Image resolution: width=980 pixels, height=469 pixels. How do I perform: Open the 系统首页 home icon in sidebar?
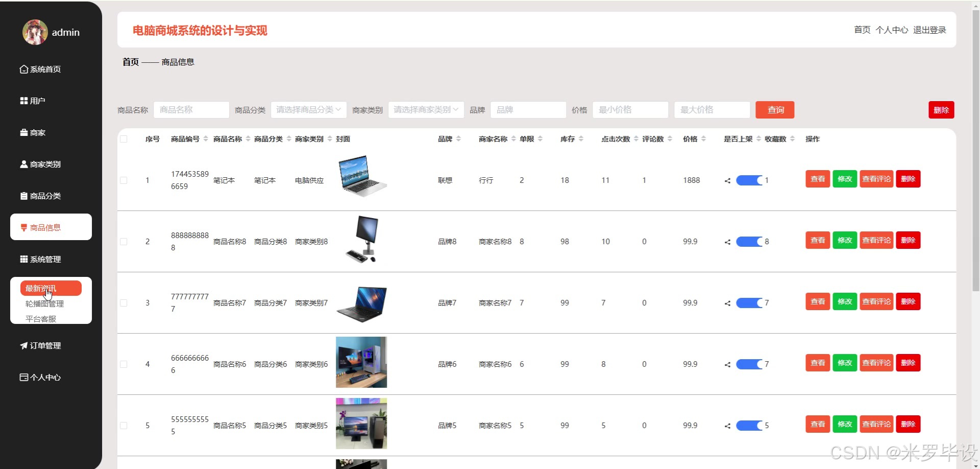[23, 69]
